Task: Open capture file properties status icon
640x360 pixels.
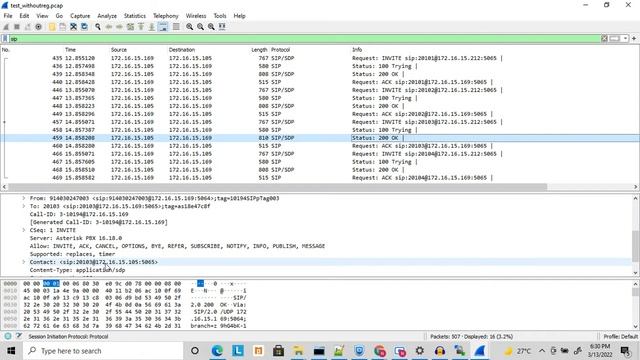Action: coord(19,336)
